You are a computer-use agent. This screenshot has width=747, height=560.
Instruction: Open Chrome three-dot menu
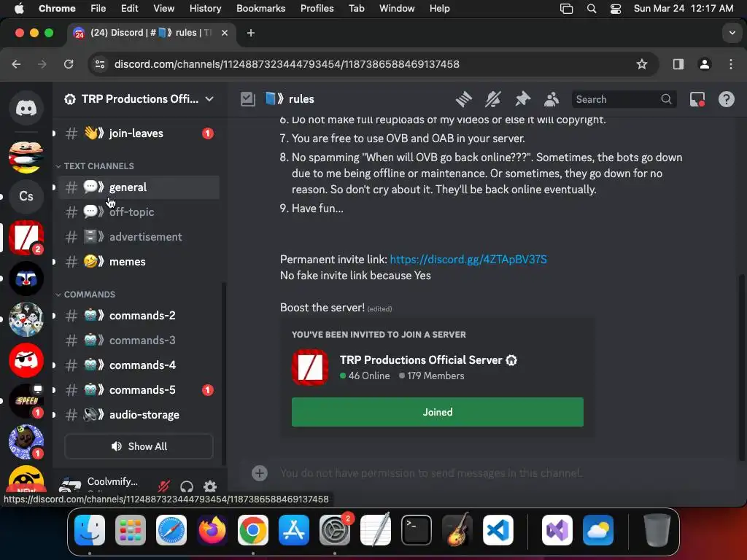(731, 64)
